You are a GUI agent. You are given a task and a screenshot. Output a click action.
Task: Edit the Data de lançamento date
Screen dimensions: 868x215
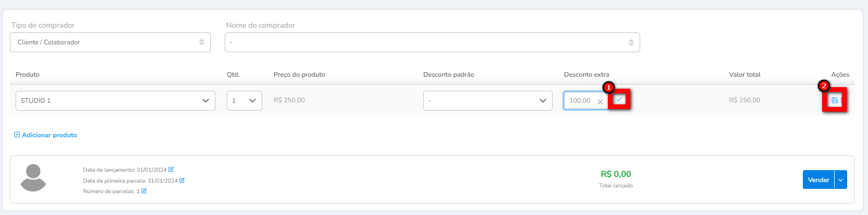point(171,170)
